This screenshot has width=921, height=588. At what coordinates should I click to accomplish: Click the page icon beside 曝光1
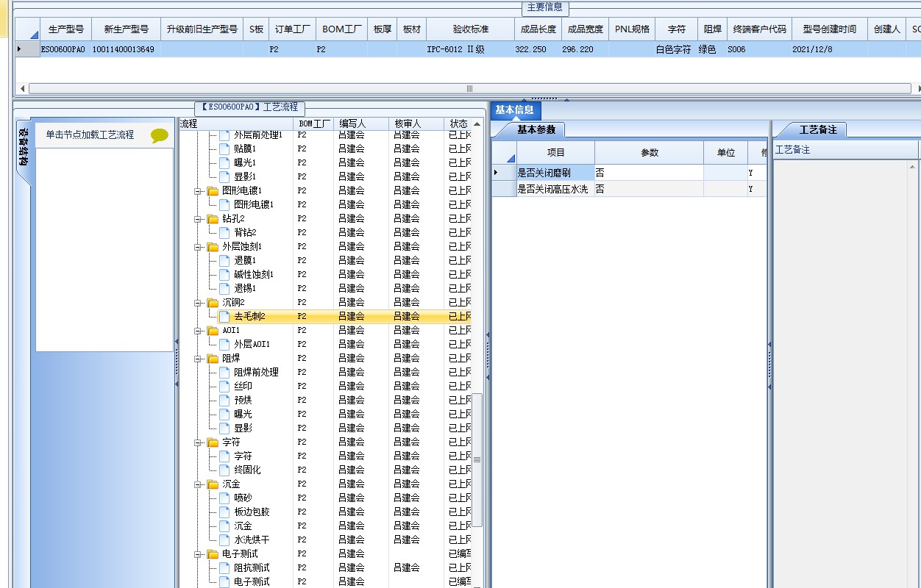(224, 162)
